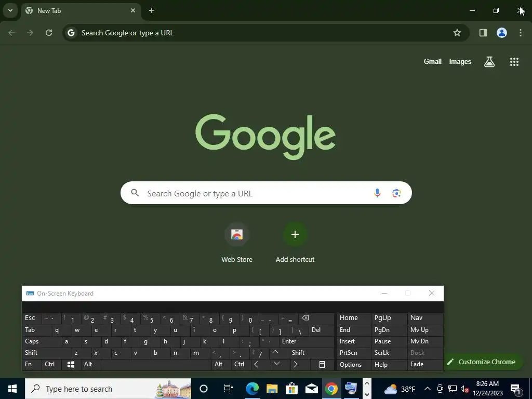Open Cortana circle icon in taskbar
Viewport: 532px width, 399px height.
(203, 389)
